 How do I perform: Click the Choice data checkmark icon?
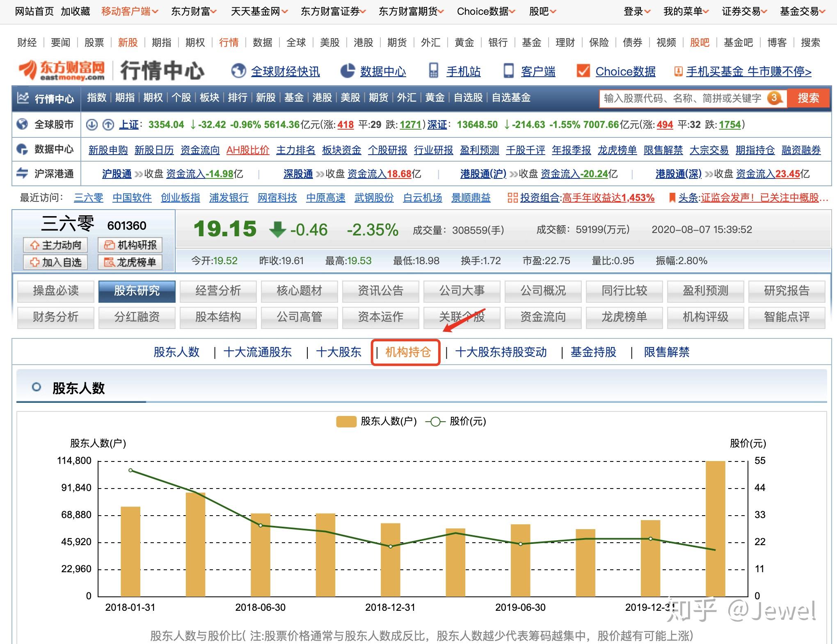(583, 71)
